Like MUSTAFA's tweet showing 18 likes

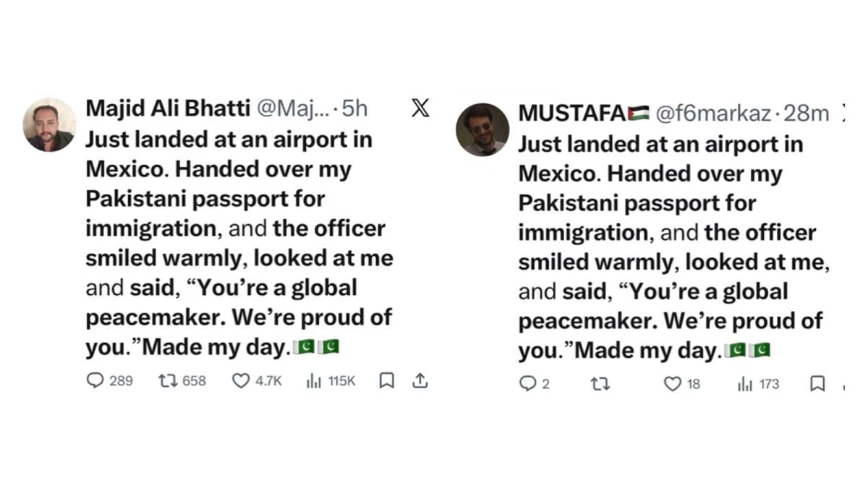coord(672,384)
